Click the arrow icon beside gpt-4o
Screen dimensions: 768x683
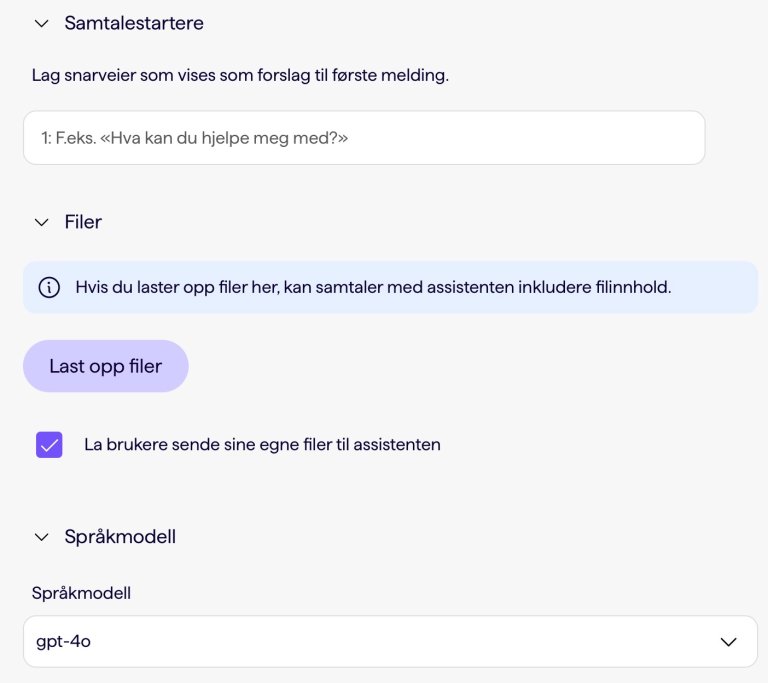729,642
